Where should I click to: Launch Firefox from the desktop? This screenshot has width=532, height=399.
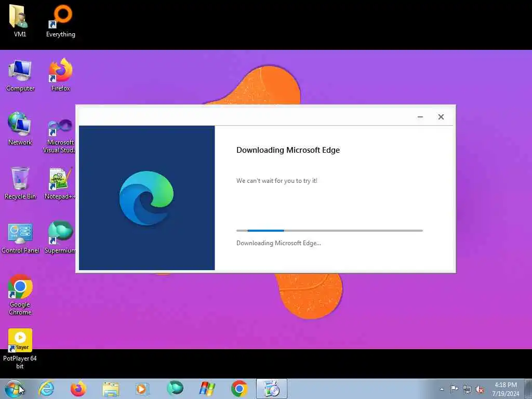tap(61, 75)
